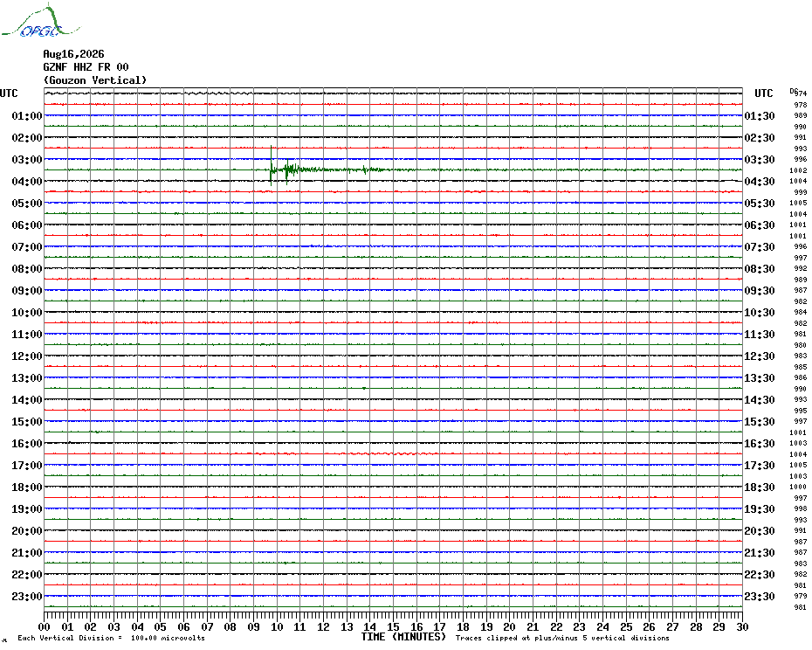Viewport: 812px width, 650px height.
Task: Click minute tick label 30 on time axis
Action: [x=743, y=626]
